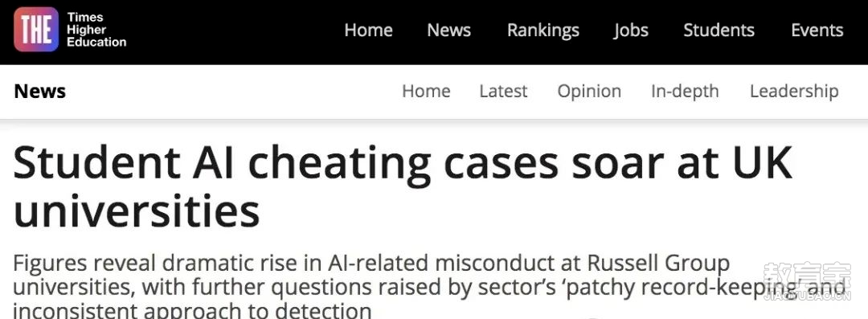Image resolution: width=868 pixels, height=319 pixels.
Task: Open the Opinion tab
Action: point(589,92)
